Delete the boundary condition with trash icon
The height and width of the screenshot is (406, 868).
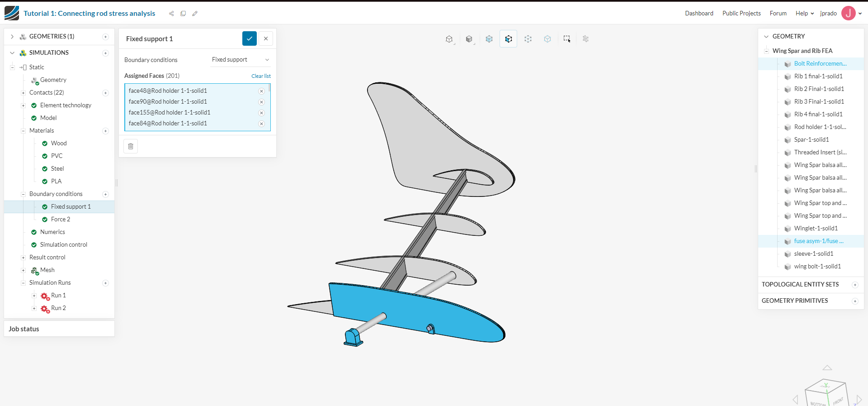(131, 146)
